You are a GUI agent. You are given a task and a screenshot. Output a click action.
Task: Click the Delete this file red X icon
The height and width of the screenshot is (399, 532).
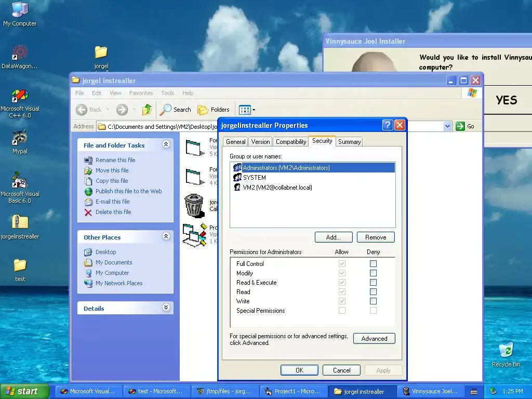coord(88,212)
